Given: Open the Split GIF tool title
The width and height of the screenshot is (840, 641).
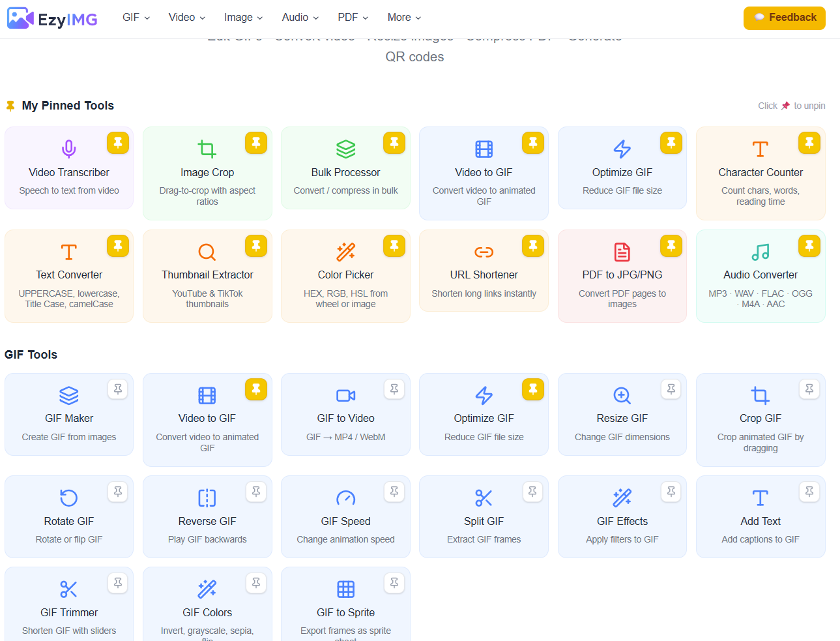Looking at the screenshot, I should point(484,522).
